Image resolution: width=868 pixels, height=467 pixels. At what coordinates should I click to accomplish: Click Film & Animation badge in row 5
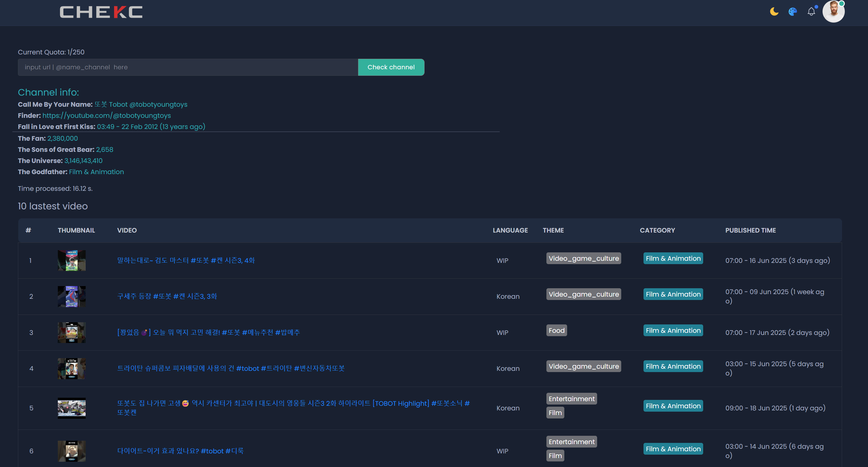pyautogui.click(x=673, y=406)
